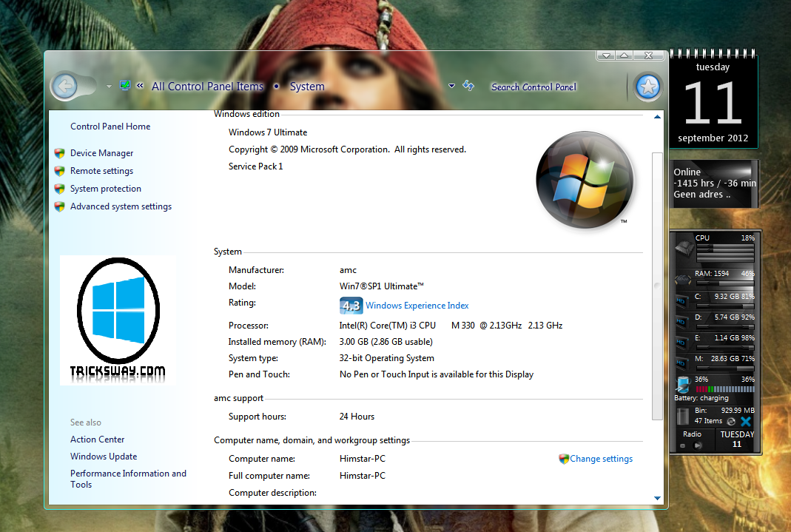The width and height of the screenshot is (791, 532).
Task: Click the M: drive HD icon in the gadget
Action: [x=681, y=363]
